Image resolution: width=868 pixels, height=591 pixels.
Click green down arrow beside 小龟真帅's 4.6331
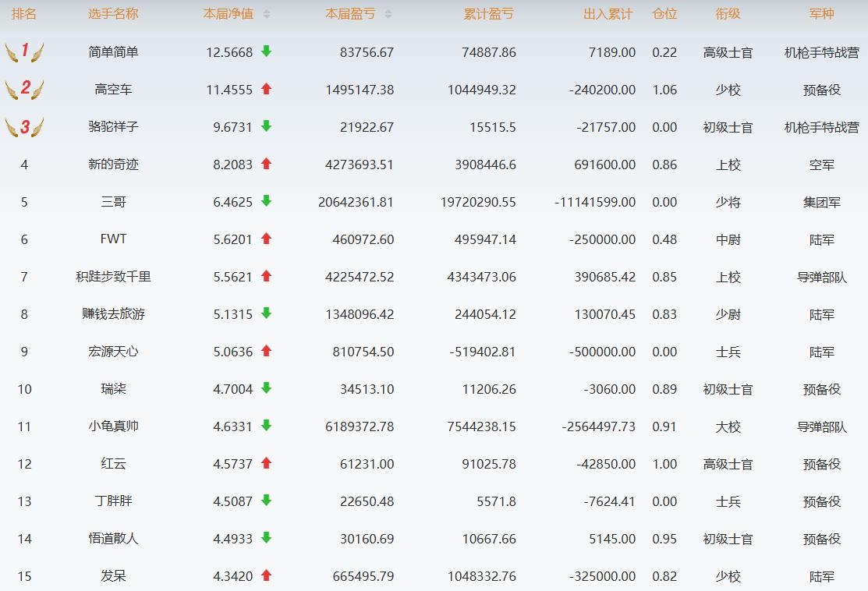266,426
